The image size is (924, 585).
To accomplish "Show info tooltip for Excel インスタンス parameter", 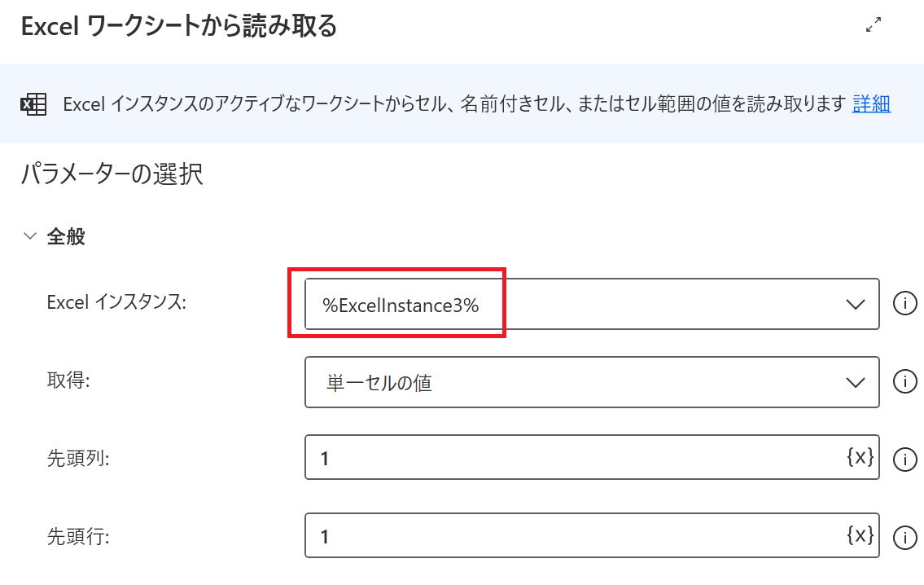I will click(905, 304).
